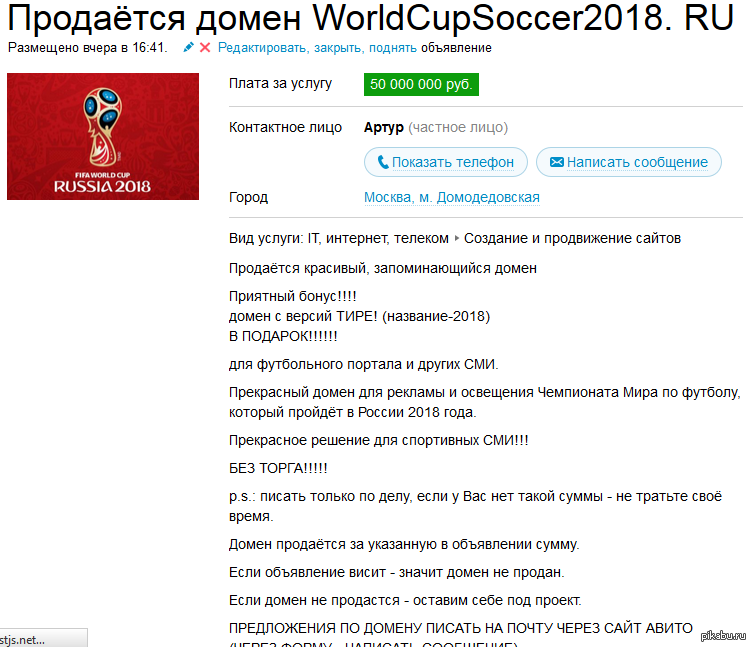Screen dimensions: 751x647
Task: Click the поднять link
Action: [x=393, y=48]
